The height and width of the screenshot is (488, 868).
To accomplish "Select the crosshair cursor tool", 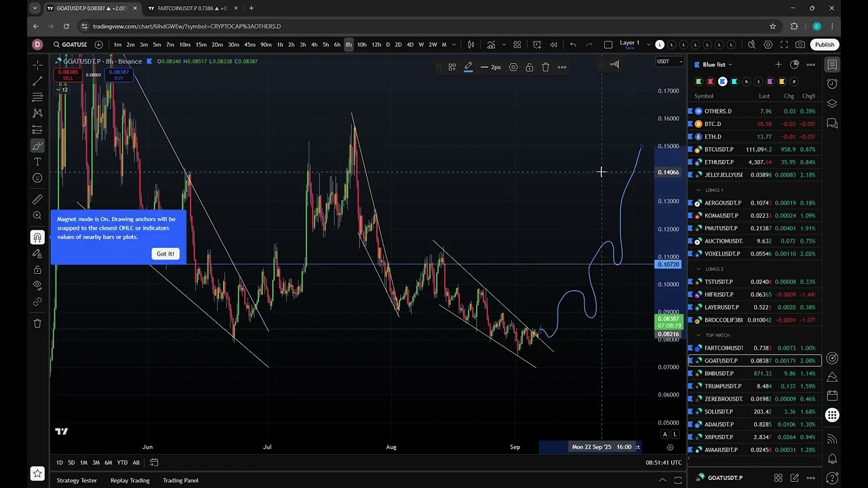I will tap(37, 64).
